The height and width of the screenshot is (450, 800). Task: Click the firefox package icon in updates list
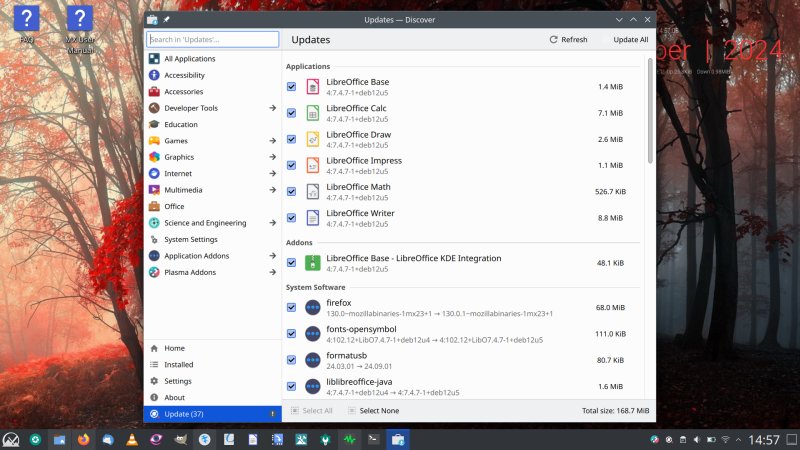click(x=312, y=307)
